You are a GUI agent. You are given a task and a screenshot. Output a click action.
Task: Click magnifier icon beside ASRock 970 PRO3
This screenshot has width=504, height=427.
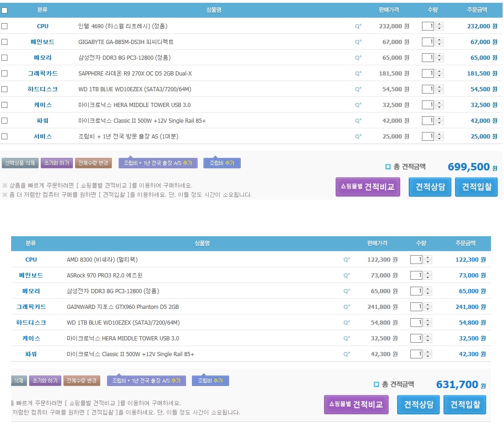coord(346,276)
